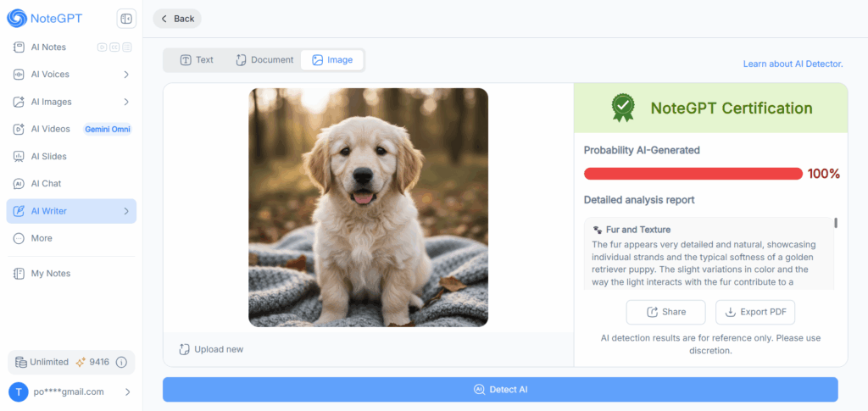This screenshot has width=868, height=411.
Task: Click the green certification ribbon badge
Action: (623, 108)
